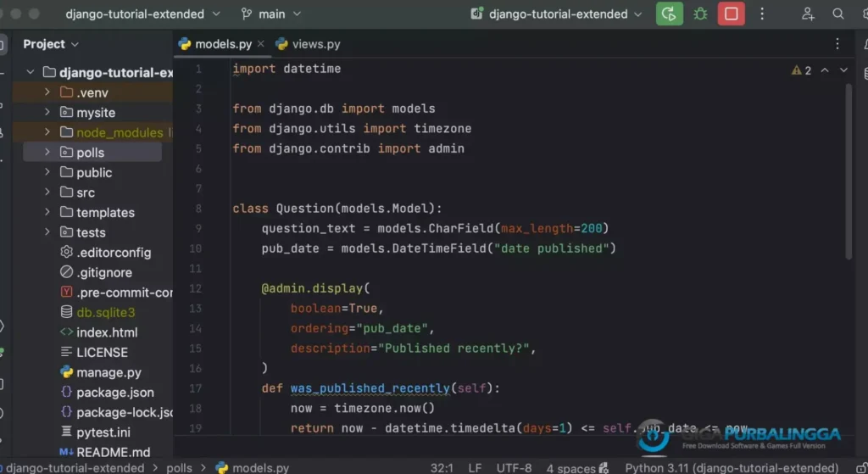Open the main branch dropdown
The height and width of the screenshot is (474, 868).
[x=271, y=14]
